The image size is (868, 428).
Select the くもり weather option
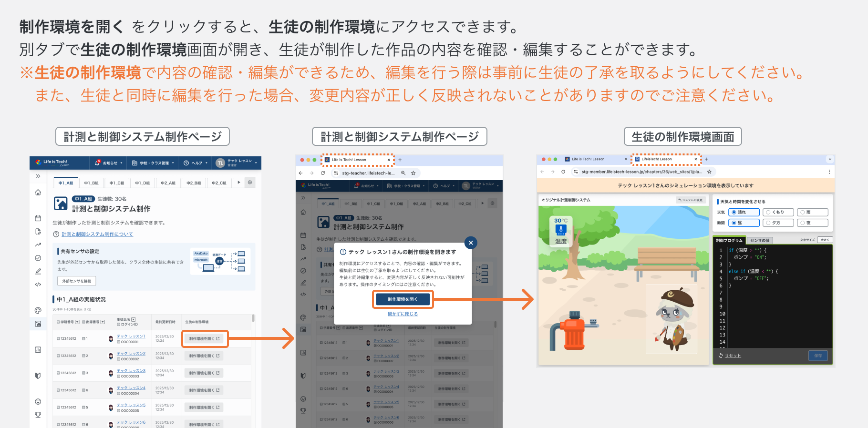click(x=778, y=212)
